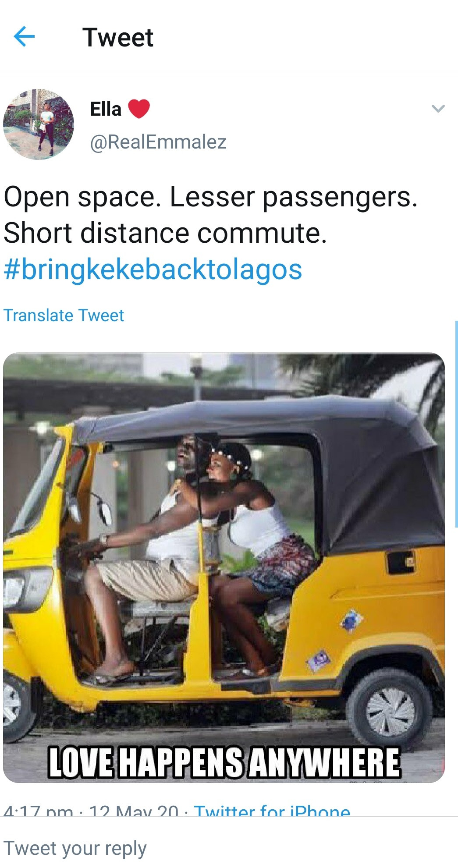
Task: Open Ella's profile picture
Action: click(39, 124)
